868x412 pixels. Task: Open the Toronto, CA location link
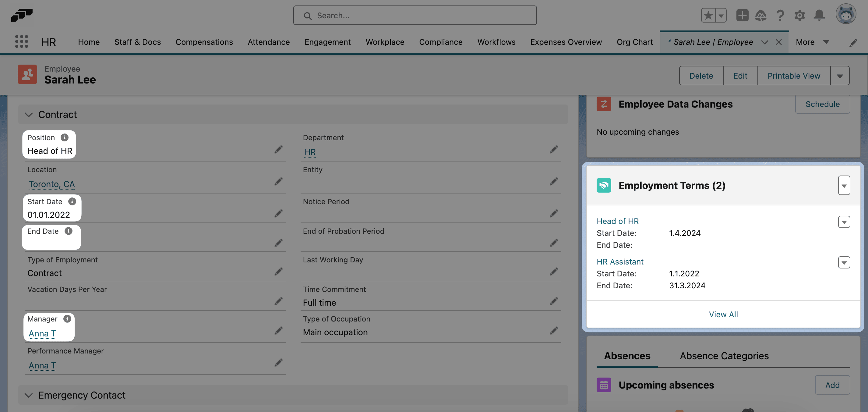point(51,184)
